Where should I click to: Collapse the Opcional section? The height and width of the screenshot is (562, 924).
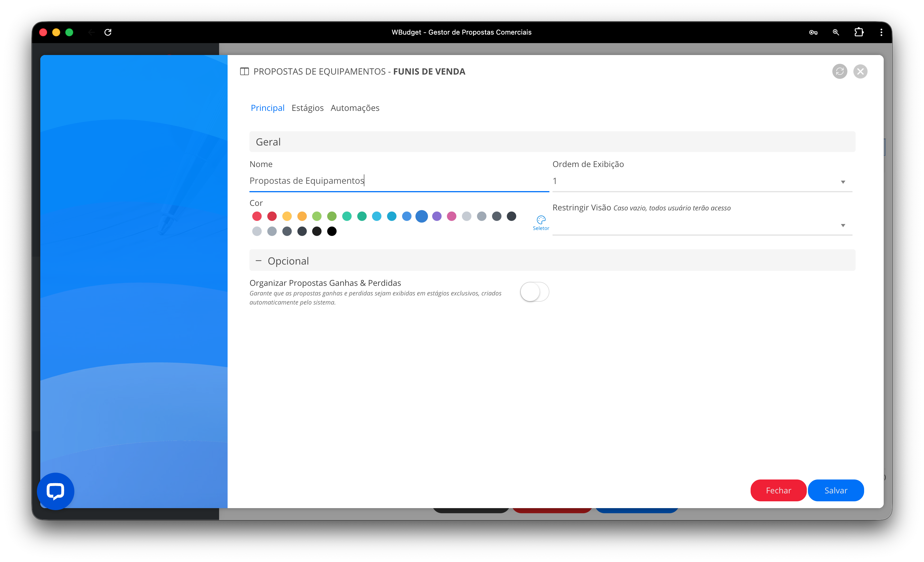[258, 261]
